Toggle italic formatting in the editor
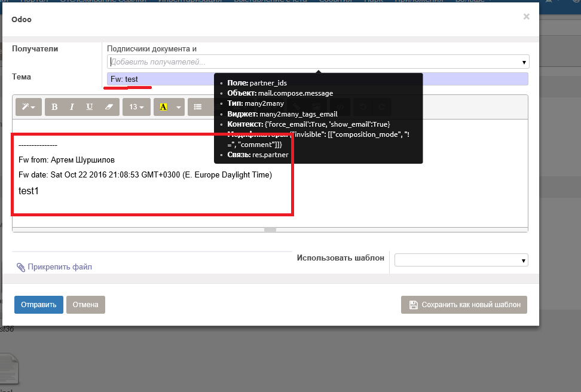 point(72,107)
